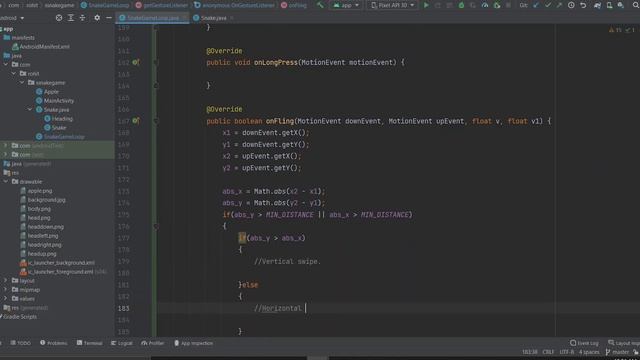Click the Expand All icon in project panel
This screenshot has width=640, height=360.
[71, 18]
